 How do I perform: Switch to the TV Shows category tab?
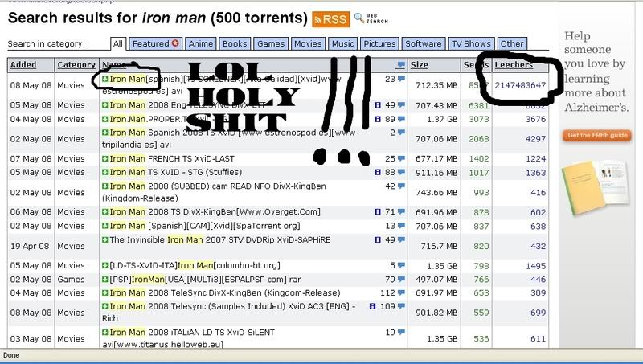(471, 44)
